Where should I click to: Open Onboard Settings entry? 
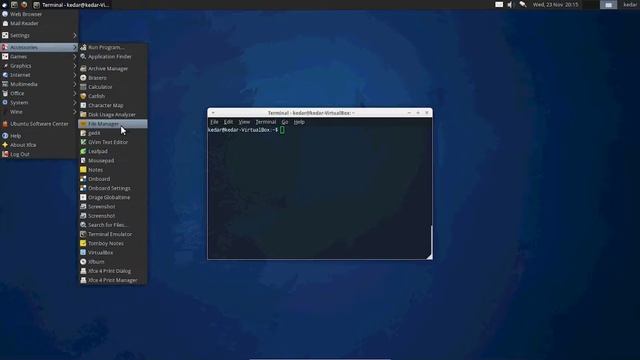113,188
